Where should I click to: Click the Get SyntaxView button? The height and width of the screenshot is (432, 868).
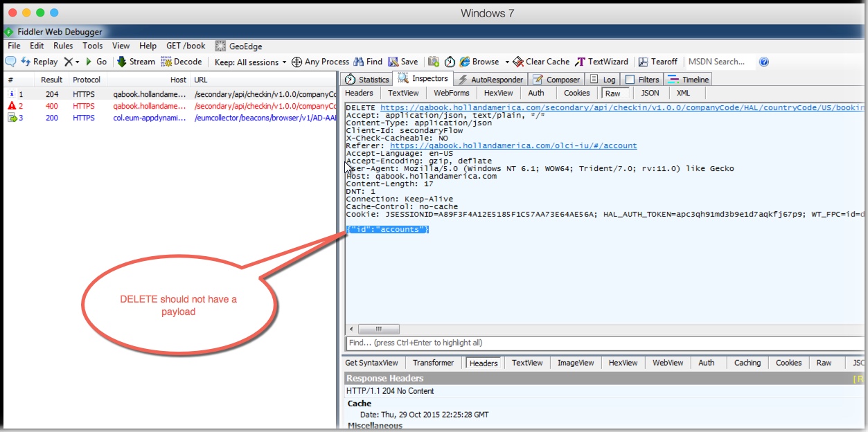pos(371,363)
